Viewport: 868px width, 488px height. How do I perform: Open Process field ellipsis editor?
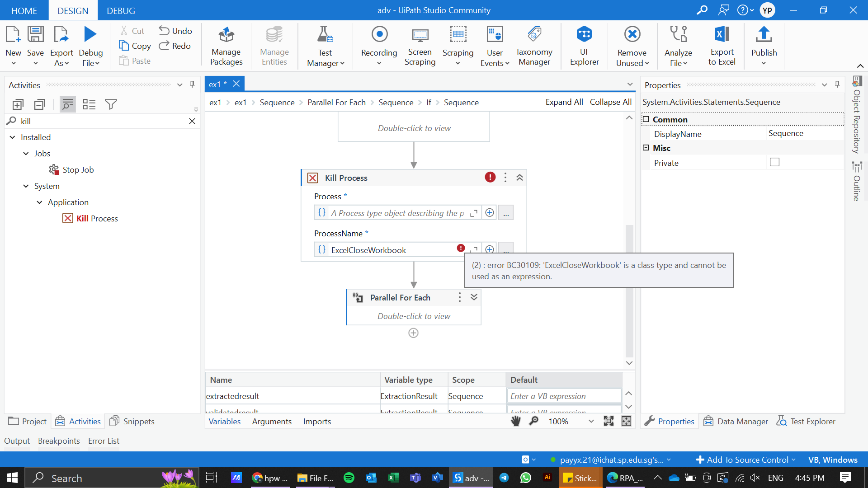(x=505, y=213)
